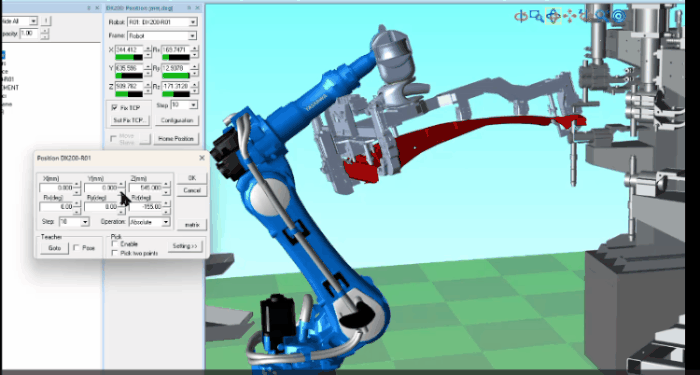
Task: Close the DX200 Position panel
Action: click(x=198, y=8)
